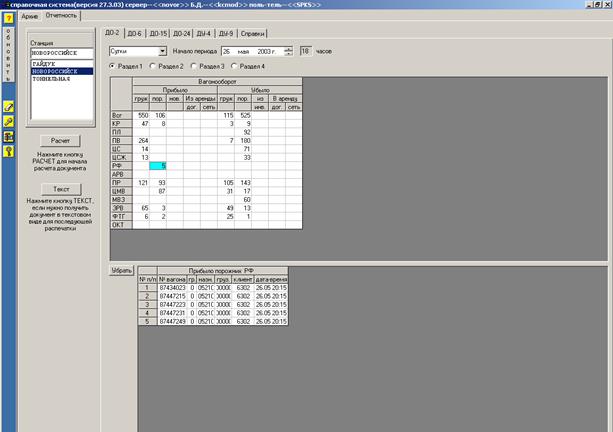Click cell 550 in the Вог row

coord(141,115)
